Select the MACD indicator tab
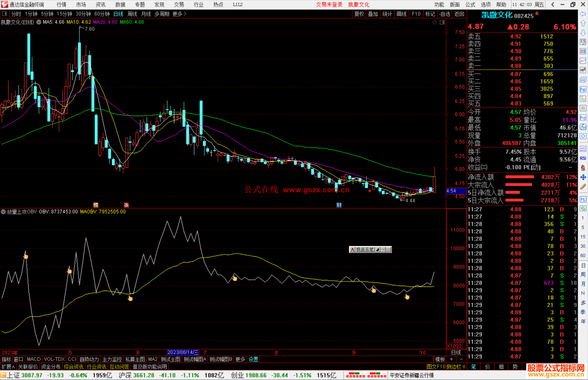 [x=33, y=359]
